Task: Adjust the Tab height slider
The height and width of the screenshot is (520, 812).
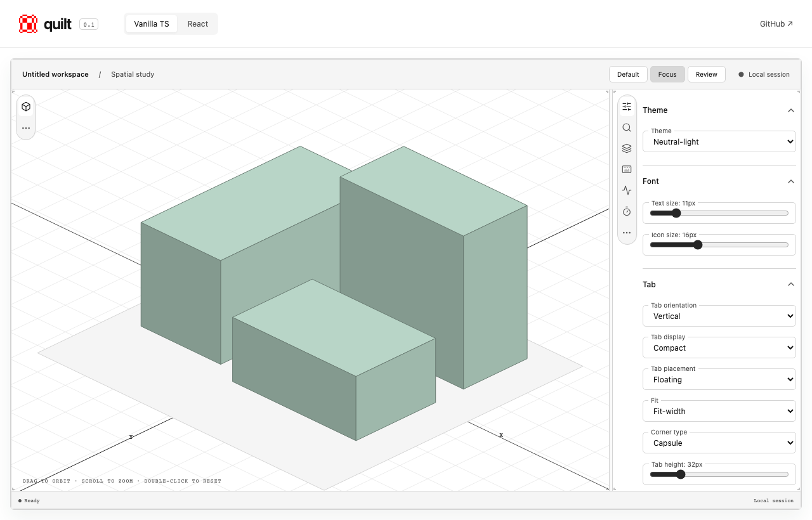Action: click(x=719, y=474)
